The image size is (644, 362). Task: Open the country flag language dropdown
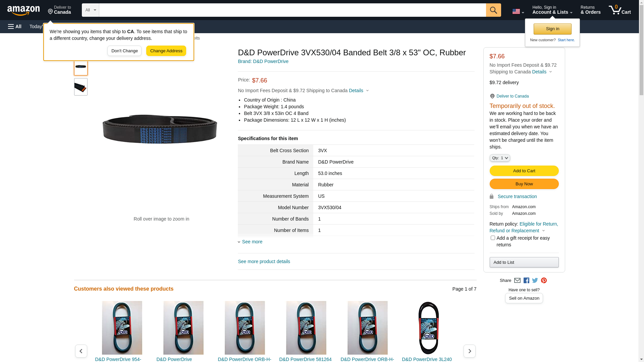(x=518, y=11)
